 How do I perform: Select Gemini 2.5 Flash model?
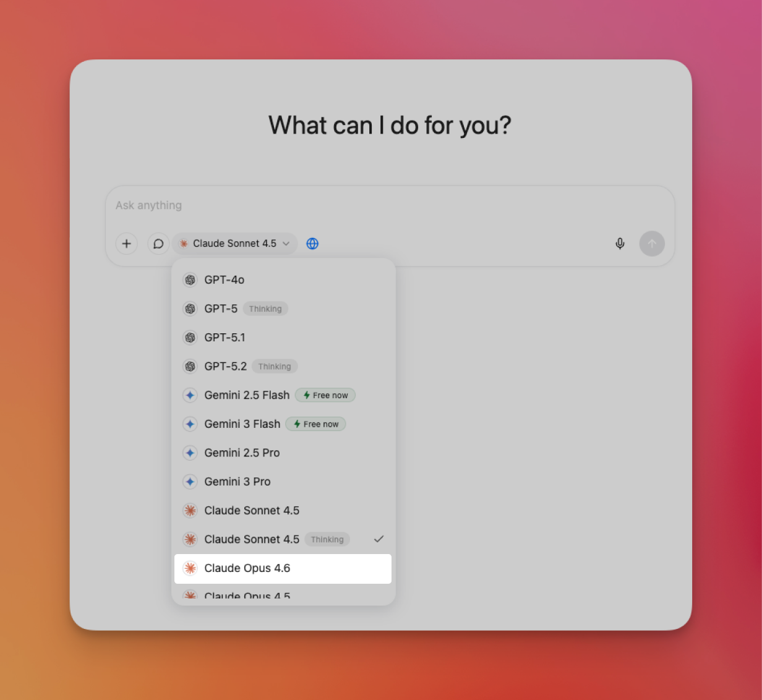[x=283, y=395]
